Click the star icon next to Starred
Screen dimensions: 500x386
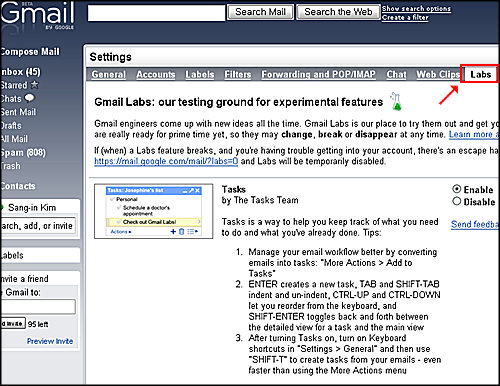tap(34, 85)
